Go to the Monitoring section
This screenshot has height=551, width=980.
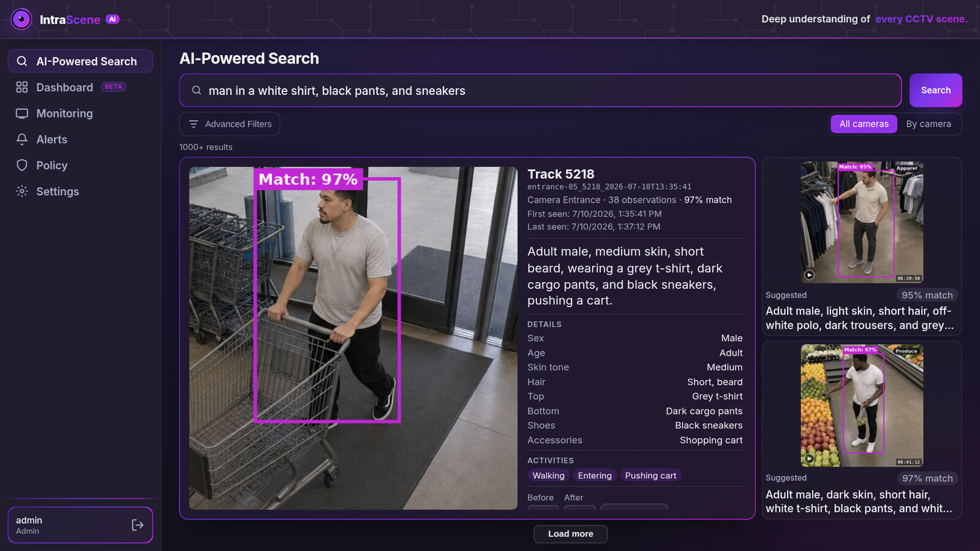pyautogui.click(x=80, y=113)
